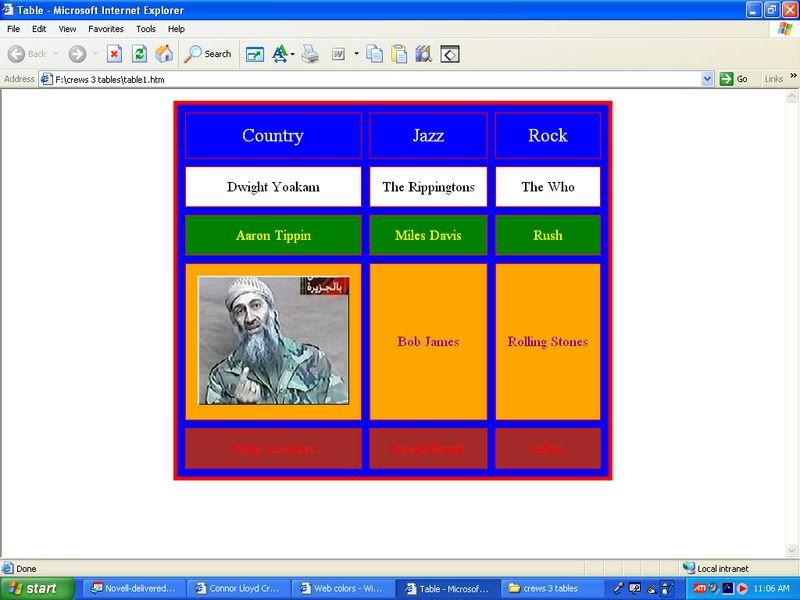This screenshot has width=800, height=600.
Task: Click the Dwight Yoakam cell
Action: click(273, 187)
